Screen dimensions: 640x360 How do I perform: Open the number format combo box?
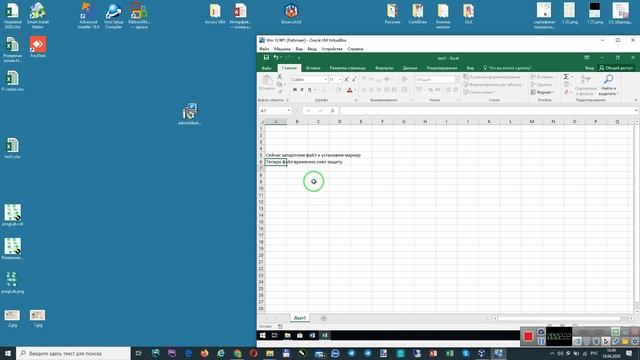[x=436, y=80]
